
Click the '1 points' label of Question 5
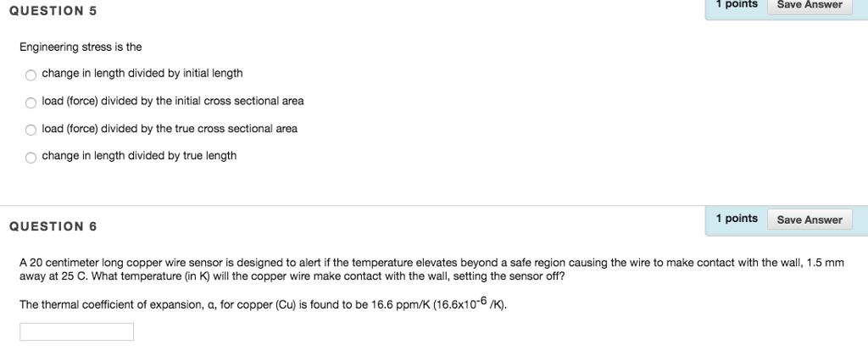736,4
